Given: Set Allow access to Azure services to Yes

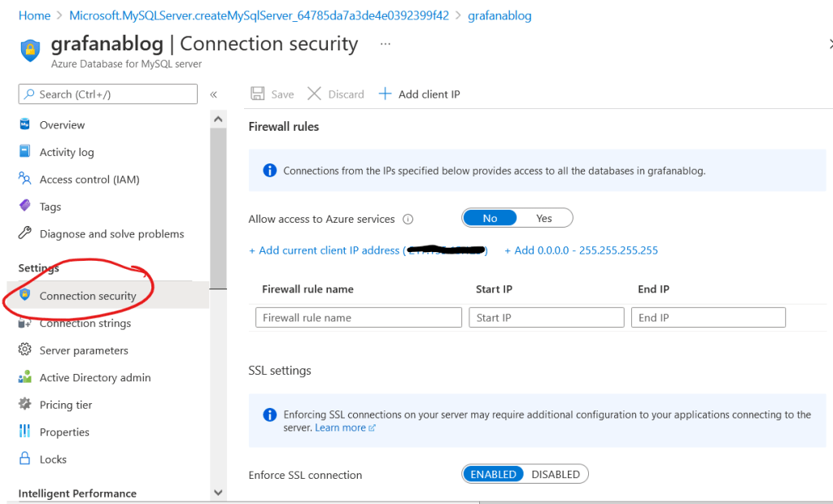Looking at the screenshot, I should (544, 218).
